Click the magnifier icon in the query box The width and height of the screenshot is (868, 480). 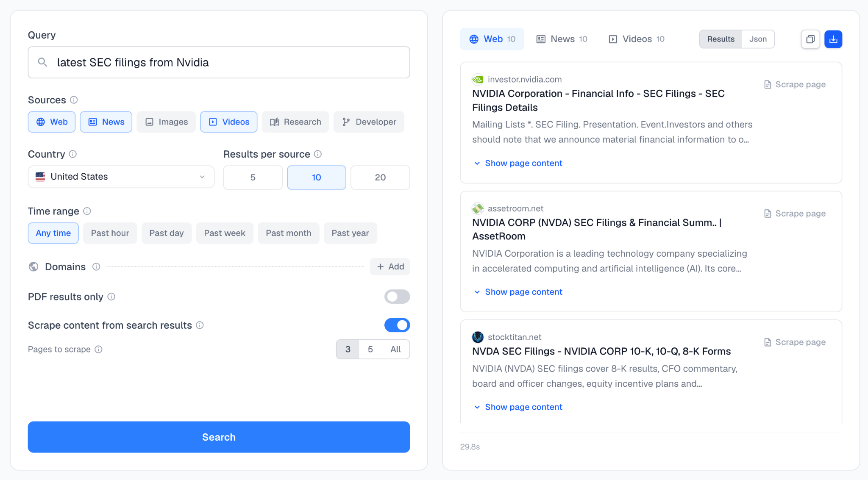[42, 62]
